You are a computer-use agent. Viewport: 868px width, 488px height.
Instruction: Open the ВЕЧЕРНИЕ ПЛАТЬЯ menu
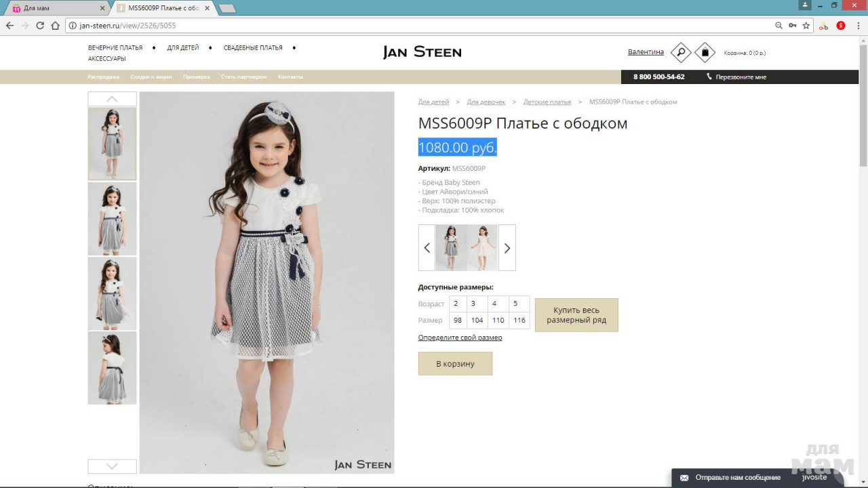[115, 48]
